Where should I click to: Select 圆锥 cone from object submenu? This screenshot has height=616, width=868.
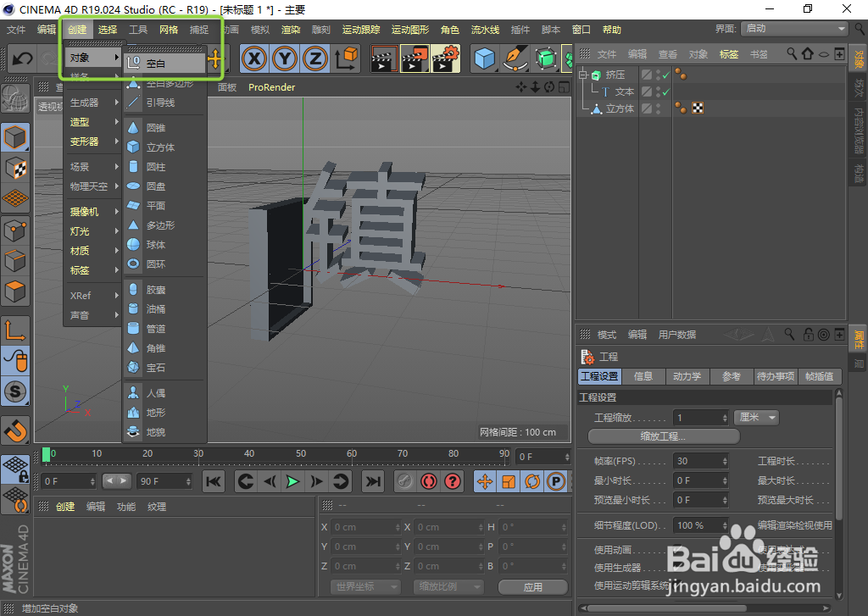coord(164,128)
